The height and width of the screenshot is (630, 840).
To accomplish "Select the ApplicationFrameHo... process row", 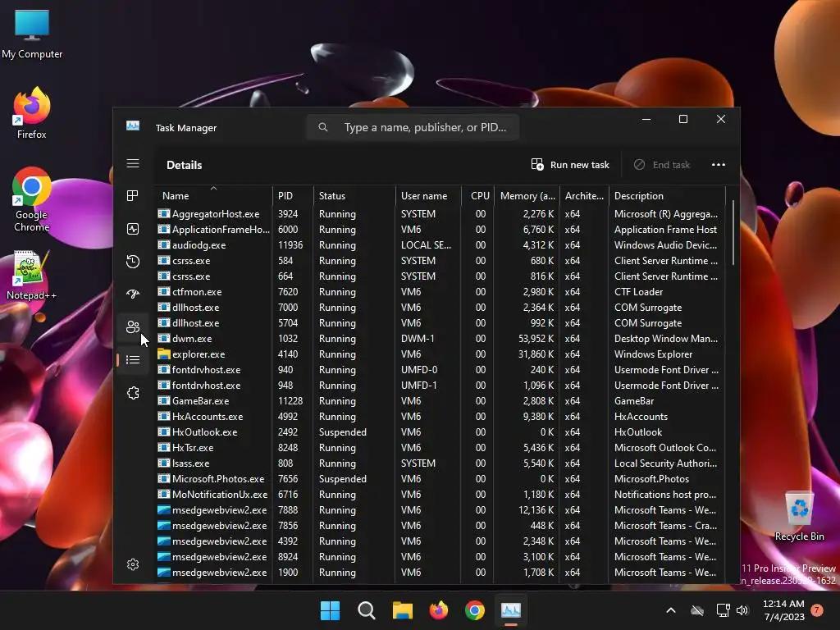I will (x=441, y=230).
